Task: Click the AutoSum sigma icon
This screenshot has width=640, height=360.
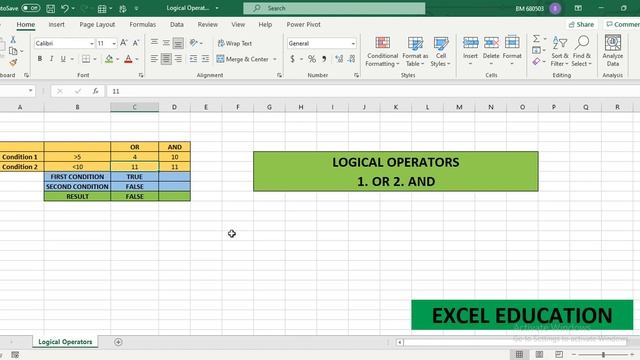Action: point(536,38)
